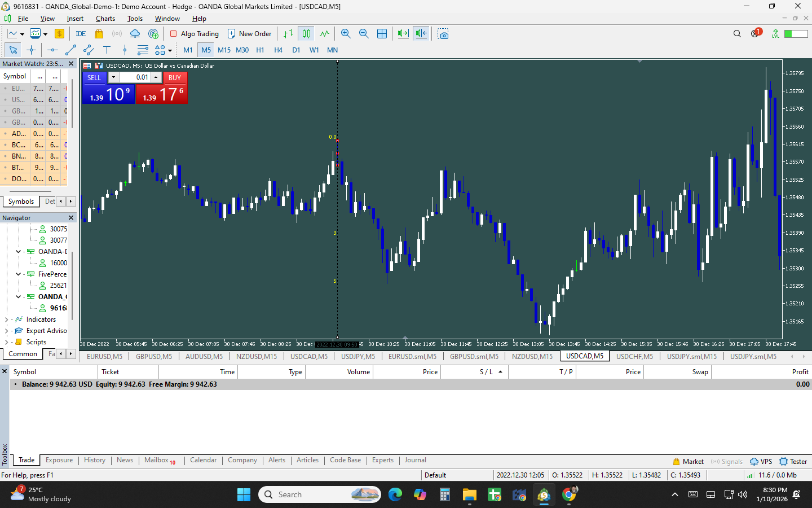Image resolution: width=812 pixels, height=508 pixels.
Task: Select the M1 timeframe
Action: (188, 50)
